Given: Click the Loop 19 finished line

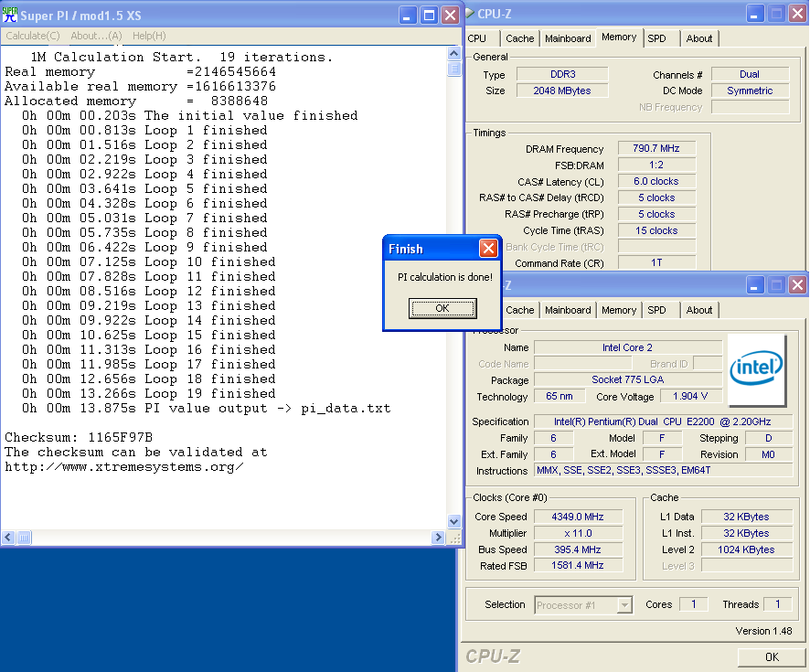Looking at the screenshot, I should pos(148,393).
